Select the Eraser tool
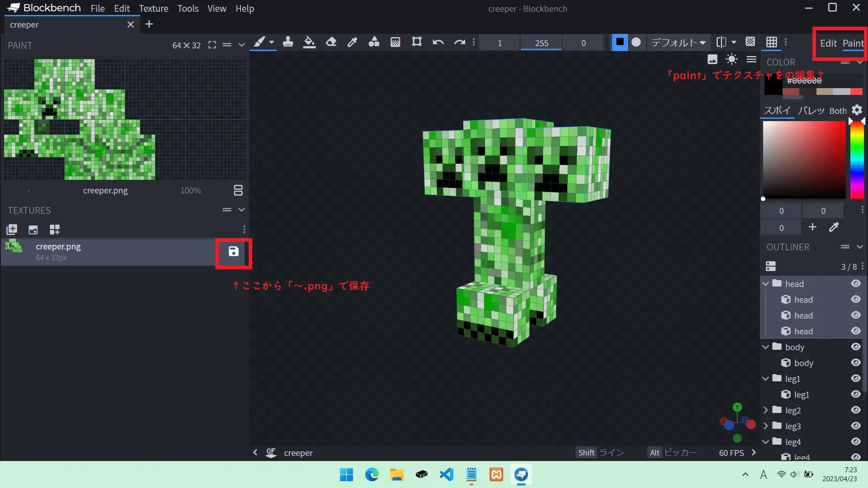868x488 pixels. (x=331, y=42)
